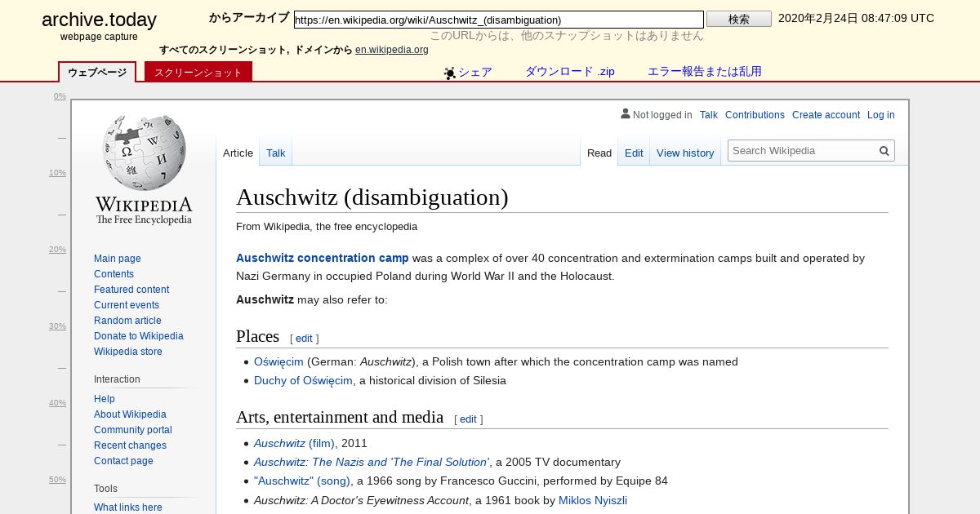
Task: Open the Oświęcim town link
Action: [278, 362]
